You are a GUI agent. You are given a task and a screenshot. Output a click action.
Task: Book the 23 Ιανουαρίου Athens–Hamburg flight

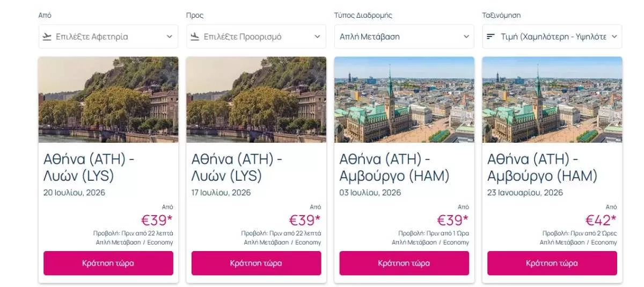pyautogui.click(x=552, y=263)
